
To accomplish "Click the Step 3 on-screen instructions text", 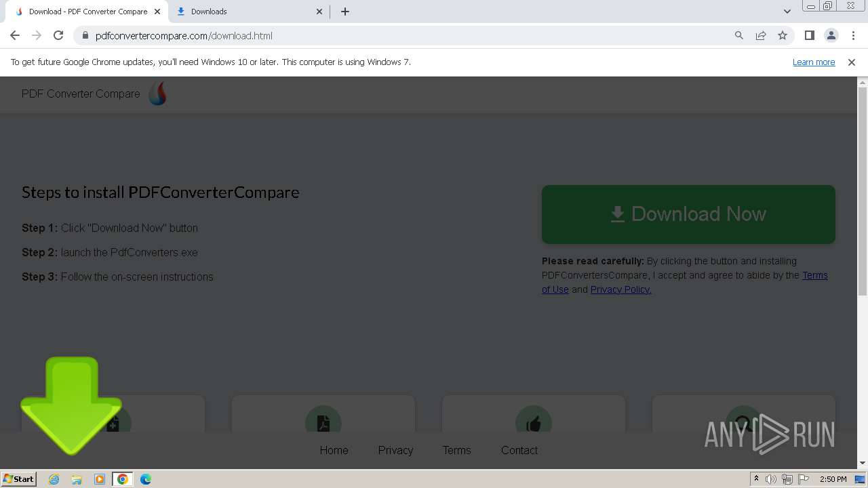I will coord(117,277).
